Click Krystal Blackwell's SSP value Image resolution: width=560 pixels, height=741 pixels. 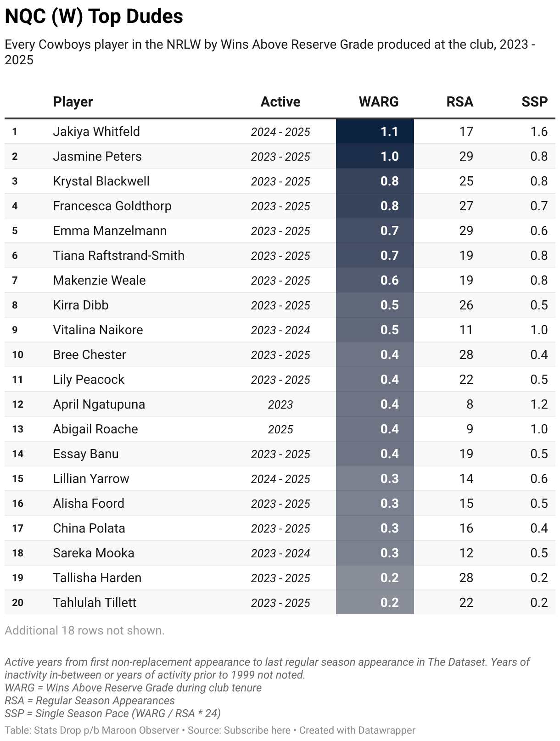539,181
